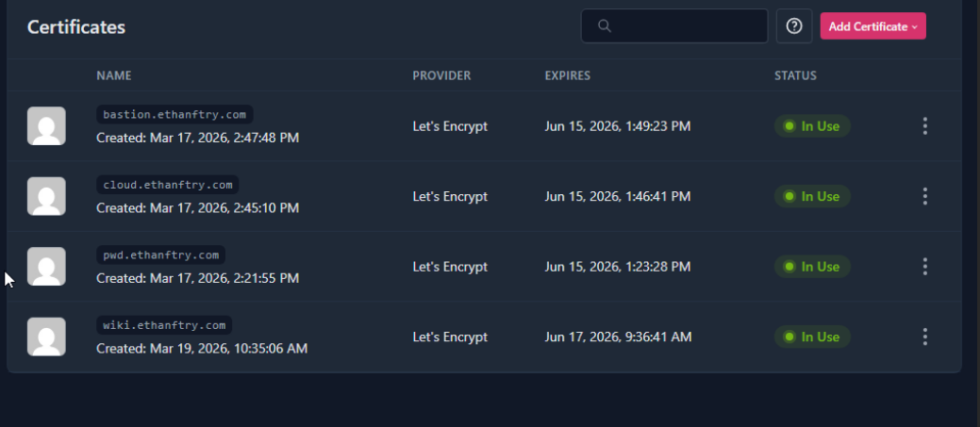This screenshot has width=980, height=427.
Task: Click the magnifier icon in search box
Action: coord(605,26)
